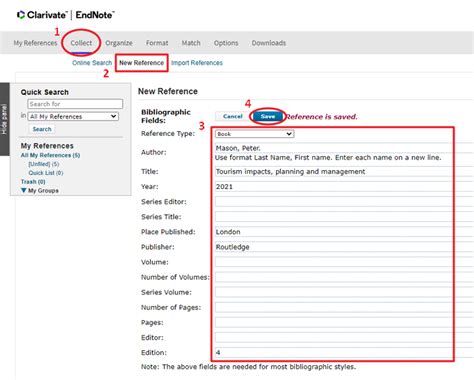This screenshot has width=474, height=380.
Task: Click the Cancel button
Action: click(x=233, y=116)
